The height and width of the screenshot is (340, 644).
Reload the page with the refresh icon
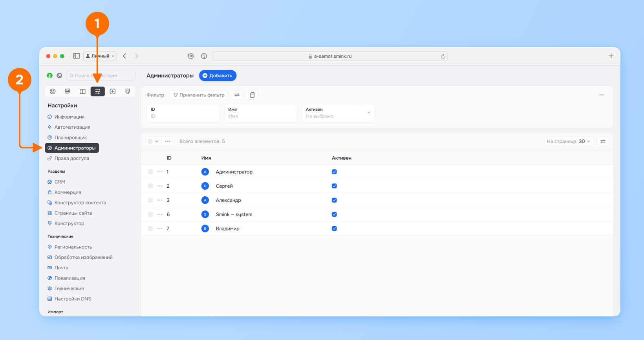click(x=443, y=56)
